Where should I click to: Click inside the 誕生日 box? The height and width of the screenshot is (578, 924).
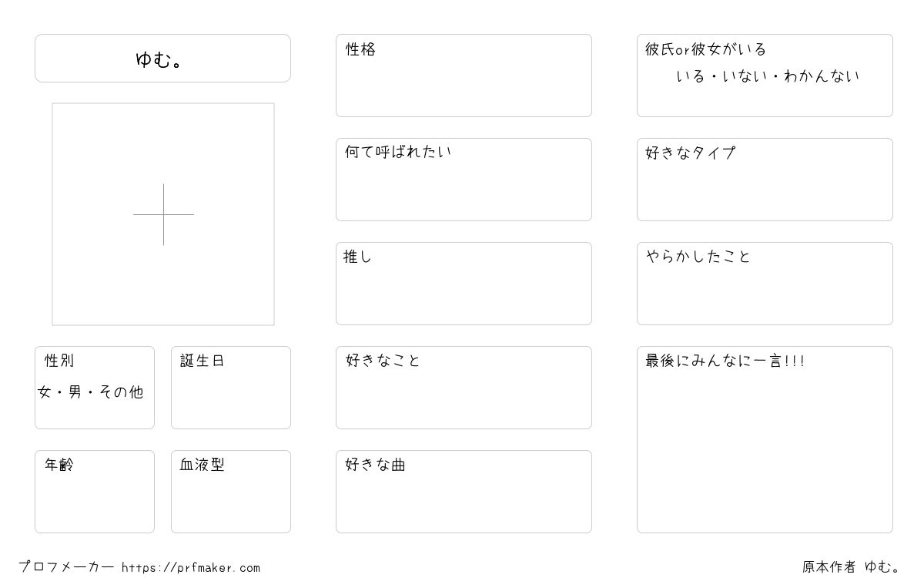tap(231, 388)
